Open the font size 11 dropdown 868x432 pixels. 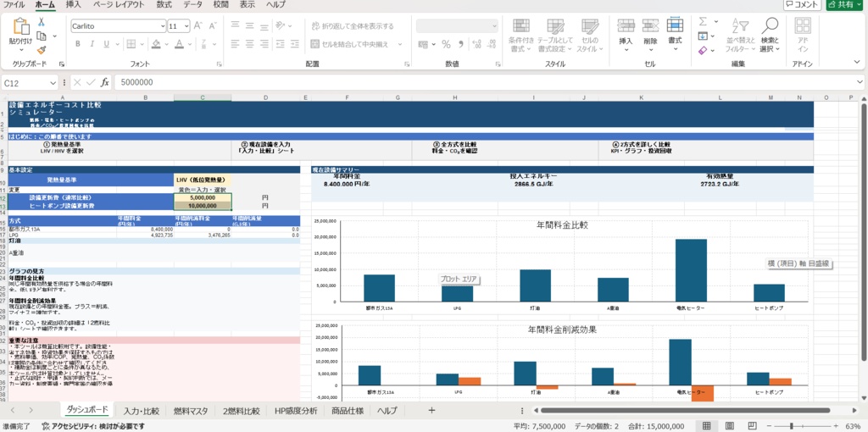(x=186, y=26)
